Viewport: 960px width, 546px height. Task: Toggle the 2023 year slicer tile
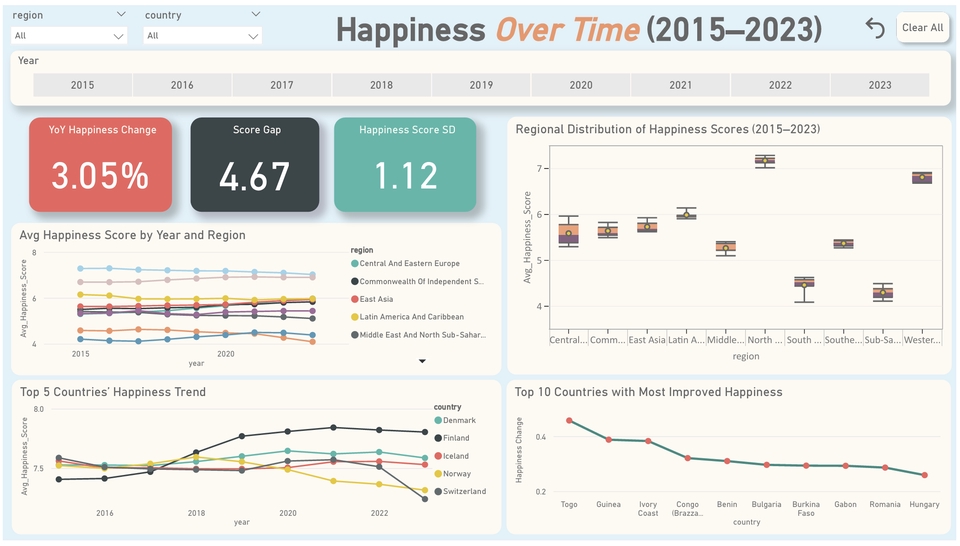(879, 85)
